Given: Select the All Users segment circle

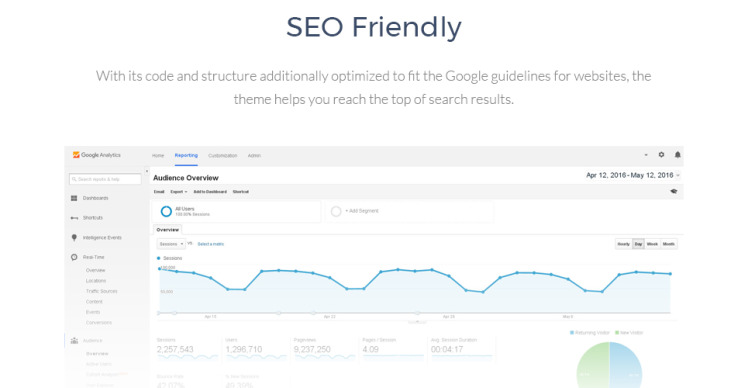Looking at the screenshot, I should click(166, 211).
